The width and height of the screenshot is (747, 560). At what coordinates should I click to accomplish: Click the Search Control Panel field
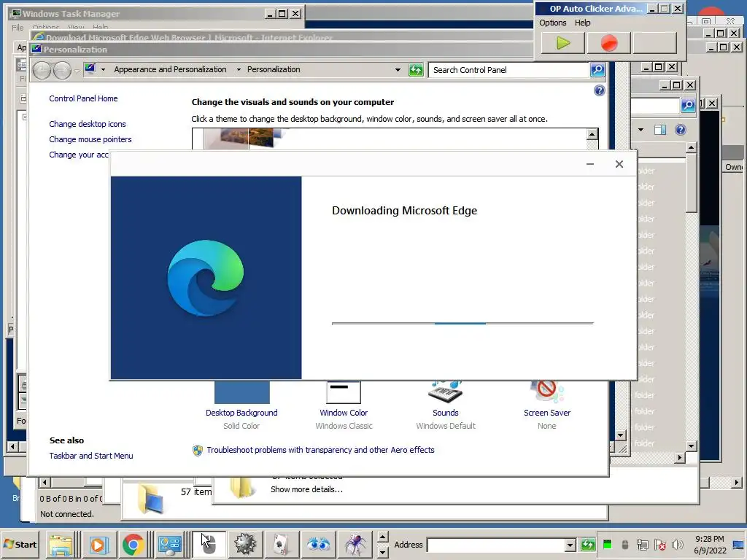pyautogui.click(x=508, y=70)
